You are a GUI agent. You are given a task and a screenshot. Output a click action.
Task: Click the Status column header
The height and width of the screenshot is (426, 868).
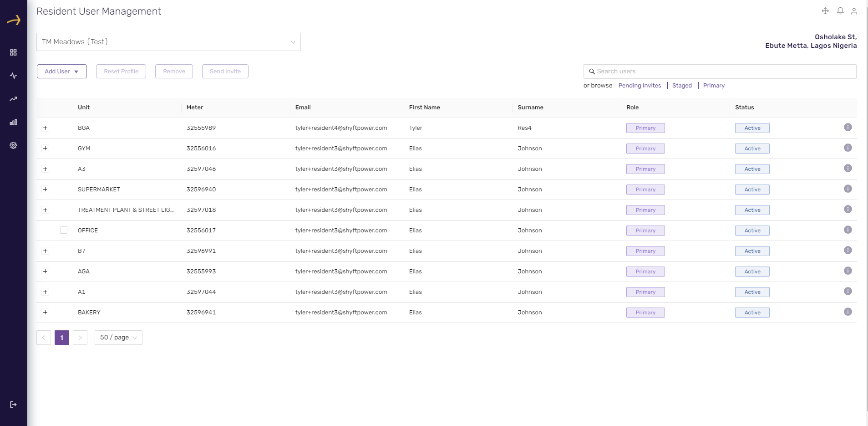[745, 108]
